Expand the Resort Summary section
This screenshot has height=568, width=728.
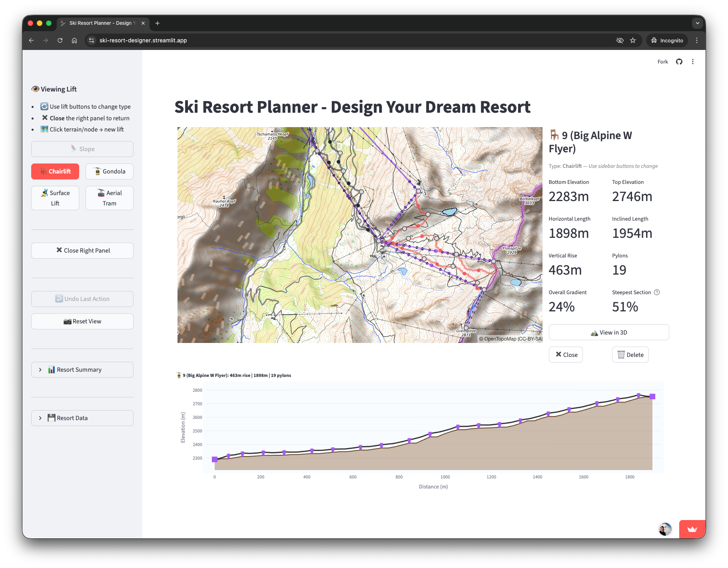82,370
